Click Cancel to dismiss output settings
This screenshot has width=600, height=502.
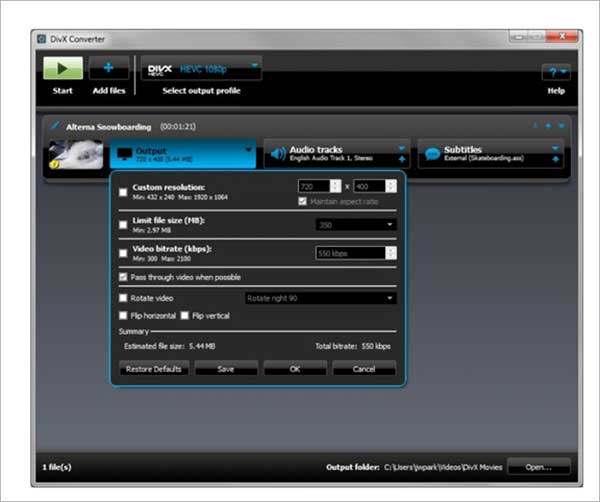pos(364,369)
